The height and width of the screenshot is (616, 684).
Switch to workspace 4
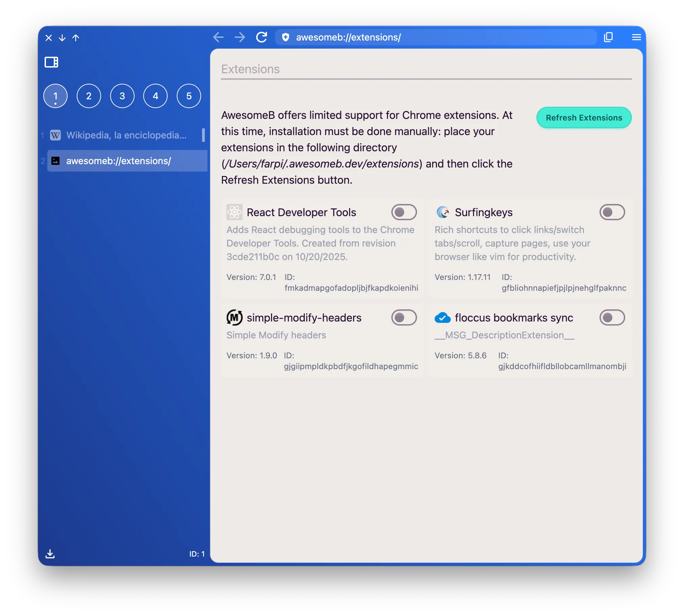click(x=155, y=96)
